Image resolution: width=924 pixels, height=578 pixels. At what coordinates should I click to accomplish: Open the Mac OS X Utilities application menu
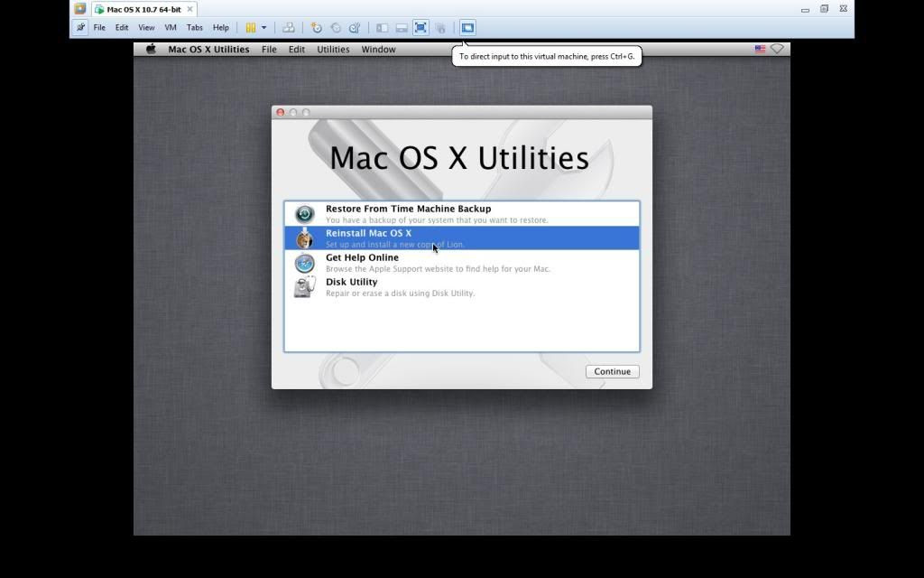click(x=208, y=50)
